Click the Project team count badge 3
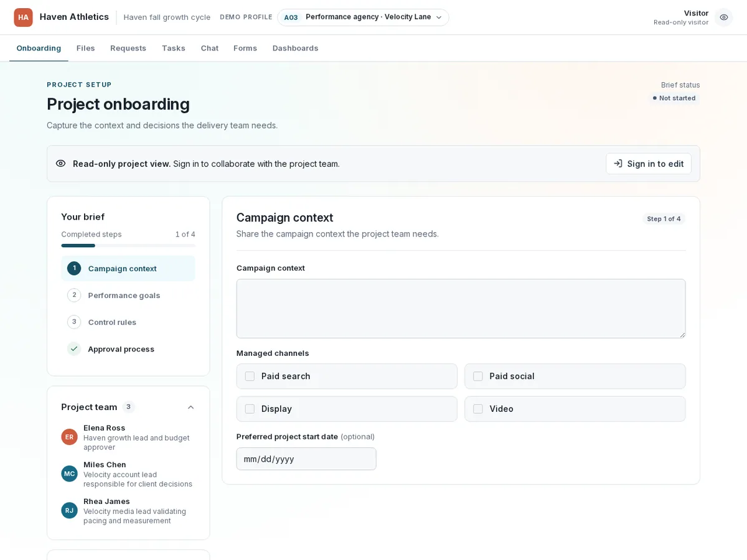The image size is (747, 560). [x=128, y=407]
